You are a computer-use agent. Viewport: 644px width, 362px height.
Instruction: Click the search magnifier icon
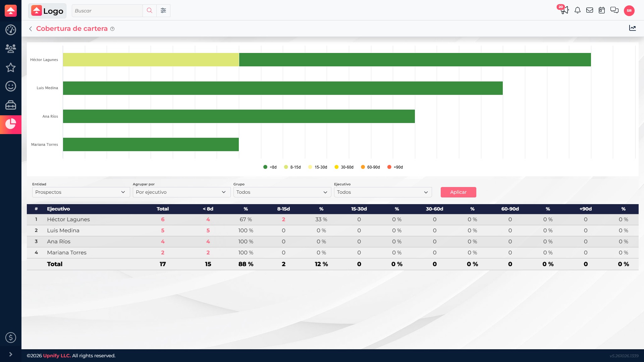coord(150,11)
